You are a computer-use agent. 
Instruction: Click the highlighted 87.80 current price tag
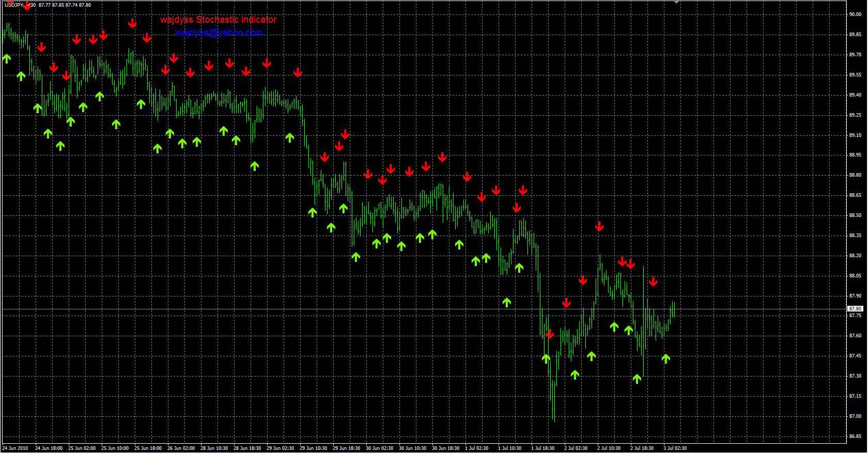pos(855,308)
